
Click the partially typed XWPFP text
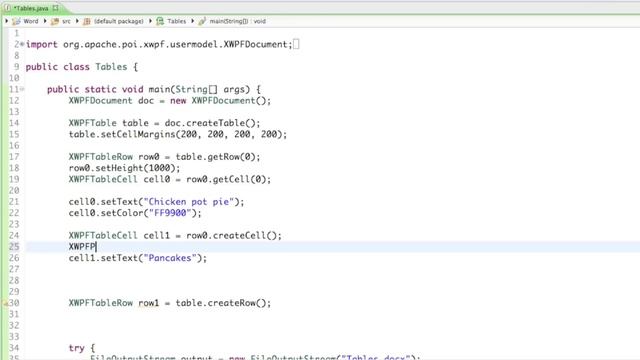[x=82, y=247]
